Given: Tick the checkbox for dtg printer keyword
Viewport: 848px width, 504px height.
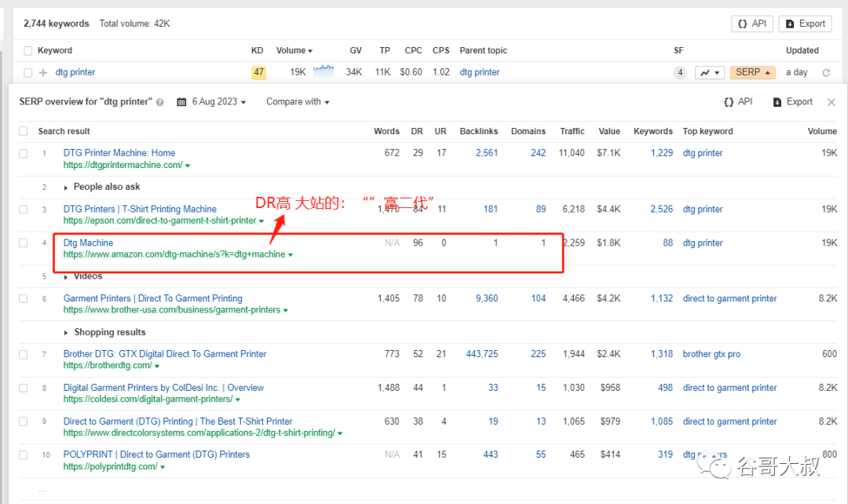Looking at the screenshot, I should (x=28, y=72).
